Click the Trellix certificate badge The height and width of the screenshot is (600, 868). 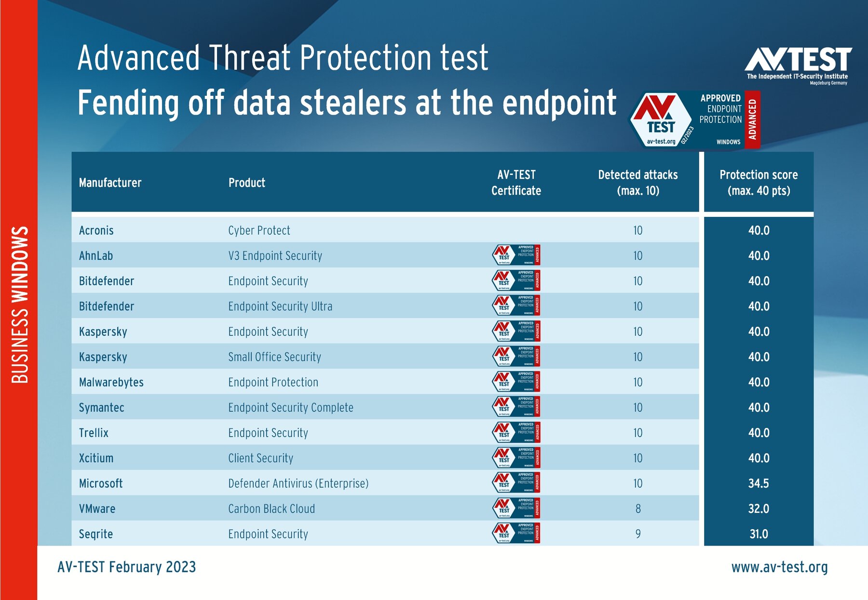pos(516,433)
